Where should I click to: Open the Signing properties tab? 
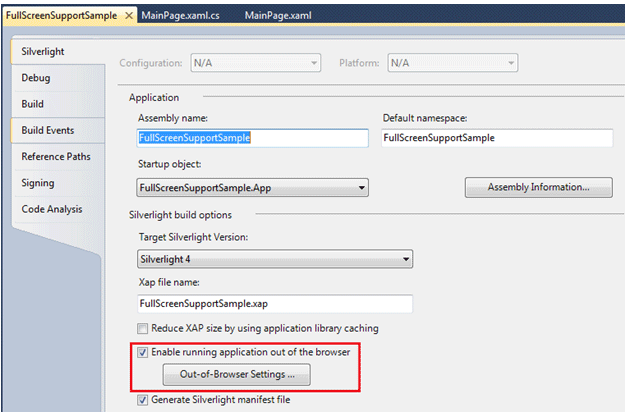[38, 183]
